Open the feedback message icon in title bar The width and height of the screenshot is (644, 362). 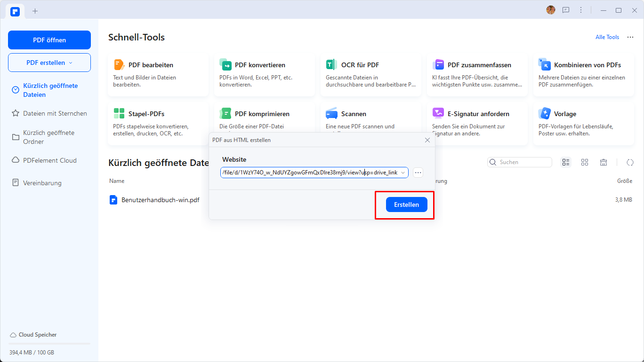point(566,10)
